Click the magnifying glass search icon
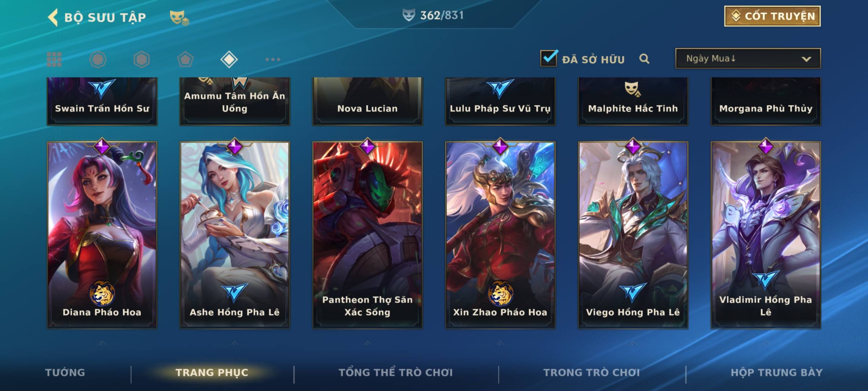The image size is (868, 391). click(x=644, y=59)
